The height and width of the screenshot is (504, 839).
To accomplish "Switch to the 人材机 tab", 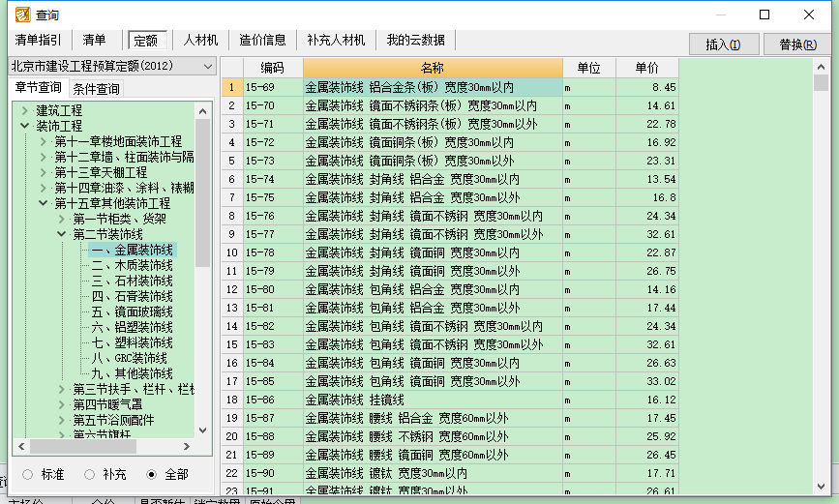I will point(200,40).
